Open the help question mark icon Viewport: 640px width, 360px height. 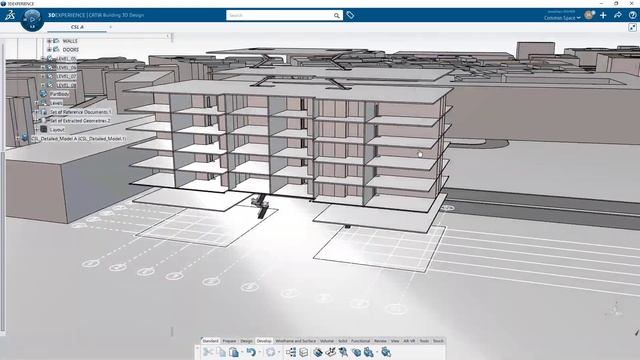pos(633,15)
